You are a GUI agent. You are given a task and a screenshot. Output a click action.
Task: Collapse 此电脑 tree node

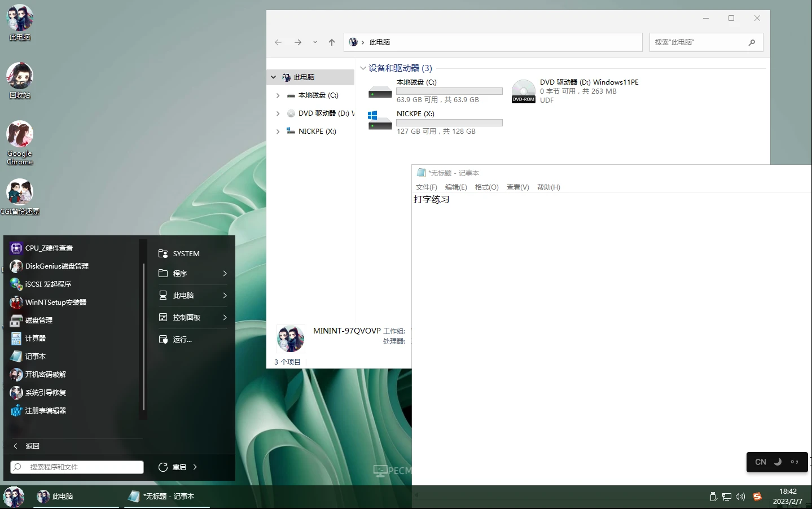pyautogui.click(x=273, y=77)
